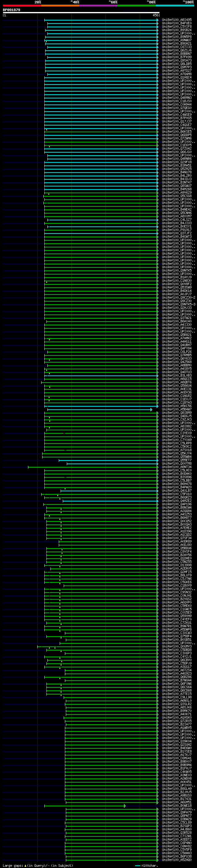197x868 pixels.
Task: Select hit UniRef100_A5B4W7
Action: point(177,410)
